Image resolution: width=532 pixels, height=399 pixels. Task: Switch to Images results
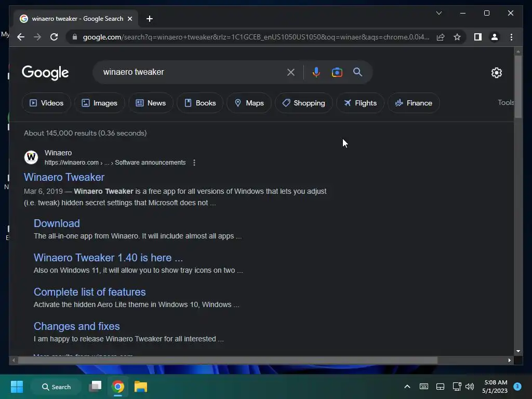(99, 103)
